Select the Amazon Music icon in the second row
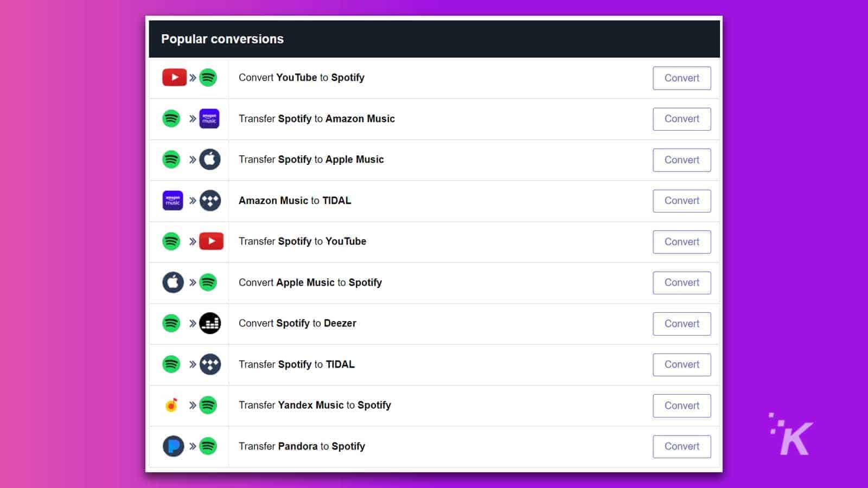 210,119
